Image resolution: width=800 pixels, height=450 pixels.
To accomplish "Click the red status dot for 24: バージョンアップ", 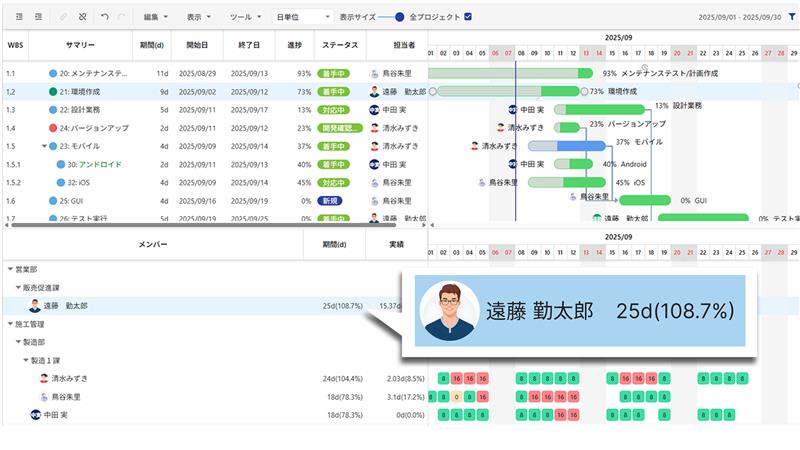I will click(x=53, y=128).
